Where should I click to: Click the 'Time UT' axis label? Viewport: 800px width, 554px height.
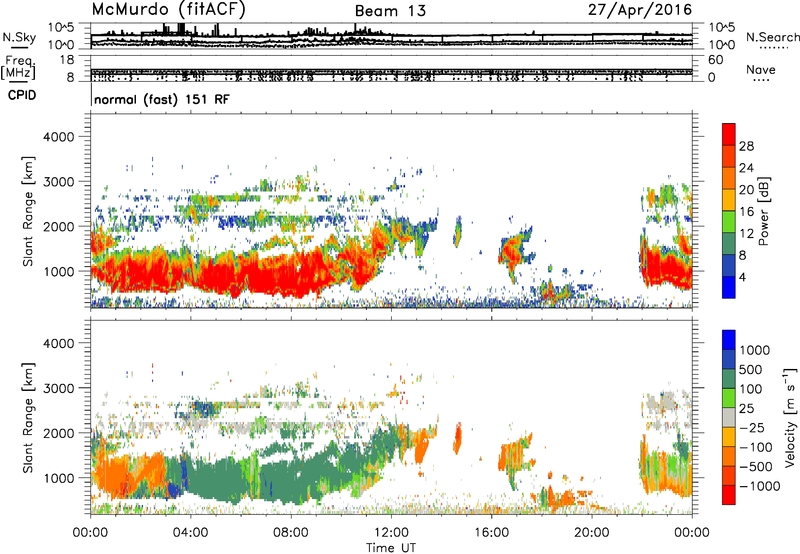coord(391,548)
